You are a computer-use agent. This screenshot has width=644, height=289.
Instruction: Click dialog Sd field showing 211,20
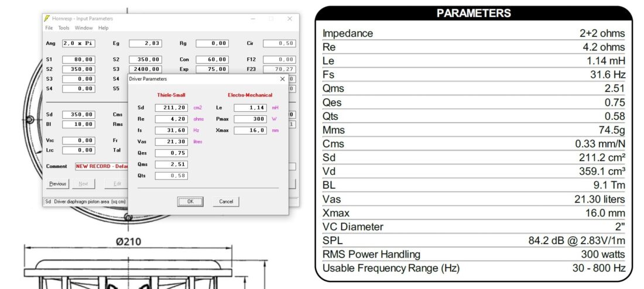pyautogui.click(x=172, y=108)
